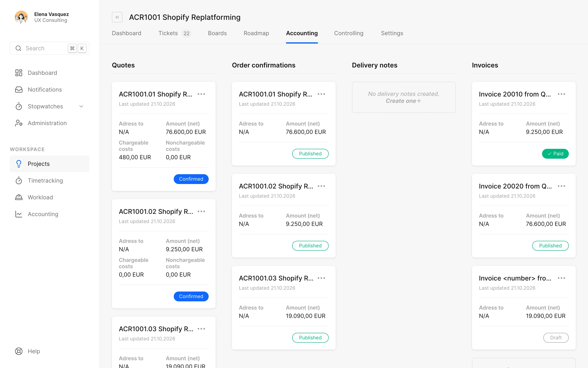Focus the Search input field
Viewport: 588px width, 368px height.
[x=50, y=48]
